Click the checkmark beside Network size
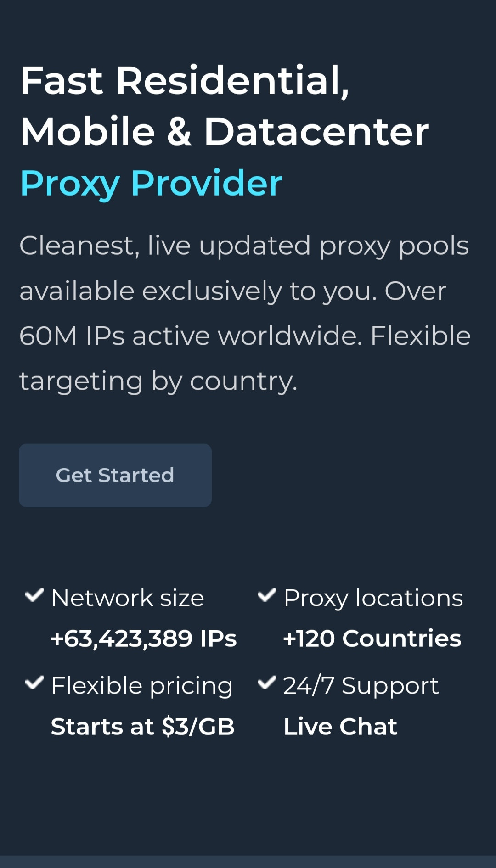Image resolution: width=496 pixels, height=868 pixels. [x=34, y=595]
